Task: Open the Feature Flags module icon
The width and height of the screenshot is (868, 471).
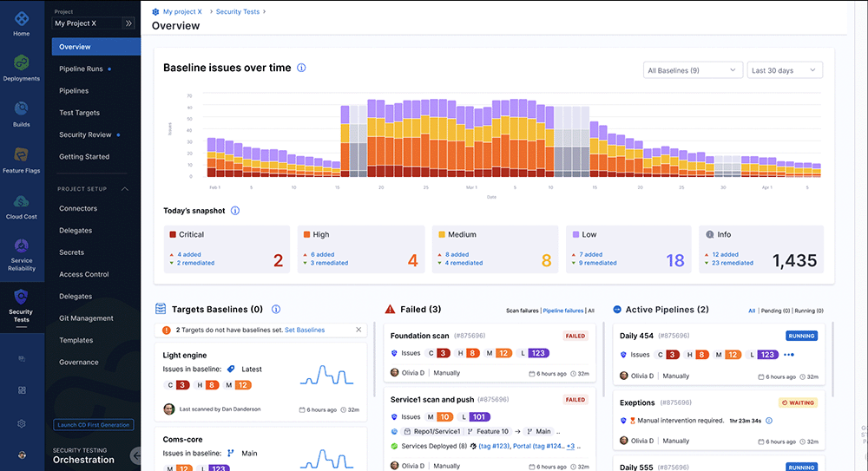Action: tap(21, 156)
